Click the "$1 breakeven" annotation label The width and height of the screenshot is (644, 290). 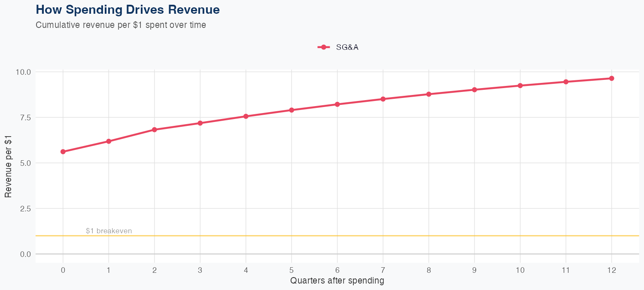tap(109, 231)
